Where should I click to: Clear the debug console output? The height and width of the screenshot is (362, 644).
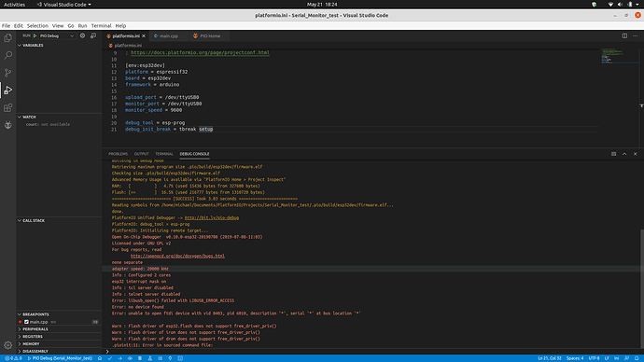pos(613,154)
